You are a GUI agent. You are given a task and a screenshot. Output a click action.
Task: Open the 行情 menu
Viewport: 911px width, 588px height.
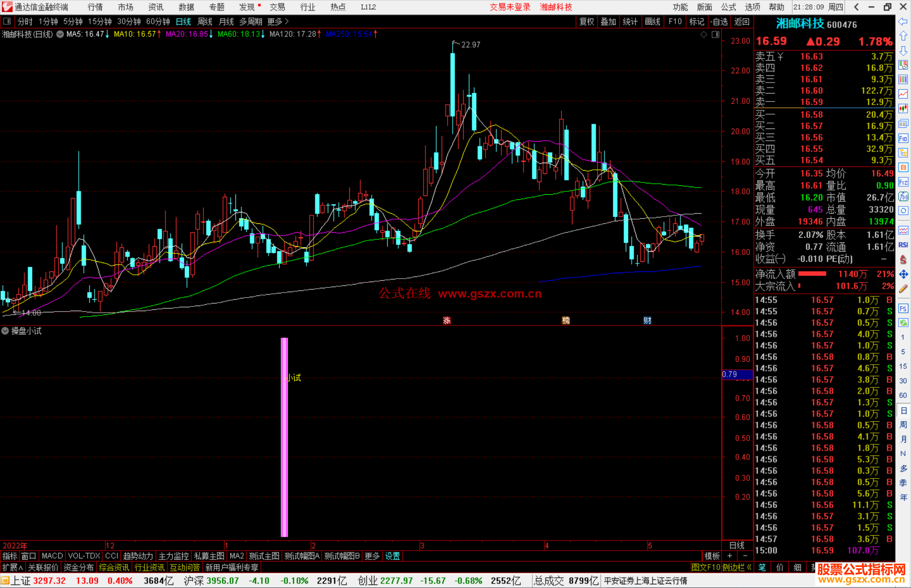click(95, 7)
